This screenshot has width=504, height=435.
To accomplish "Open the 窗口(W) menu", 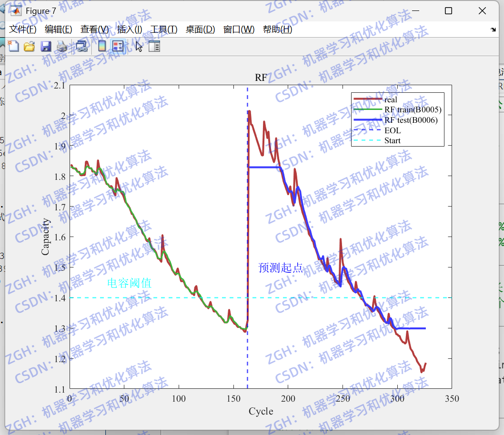I will click(239, 30).
